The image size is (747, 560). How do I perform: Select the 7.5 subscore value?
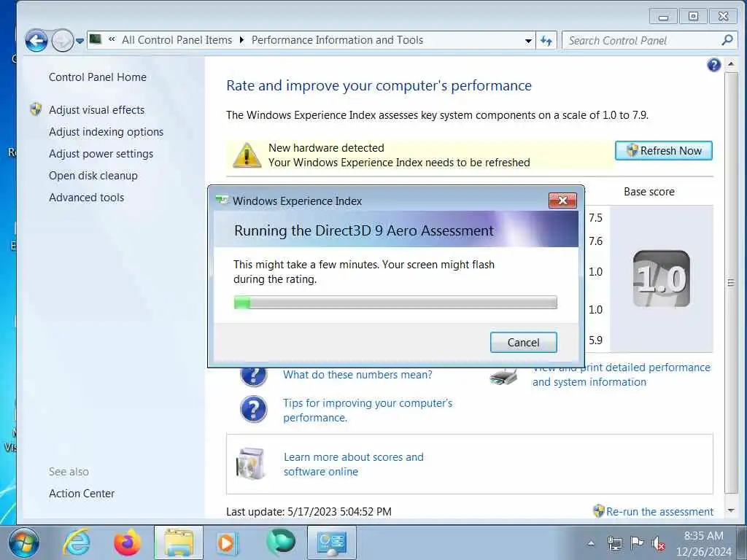(x=595, y=217)
